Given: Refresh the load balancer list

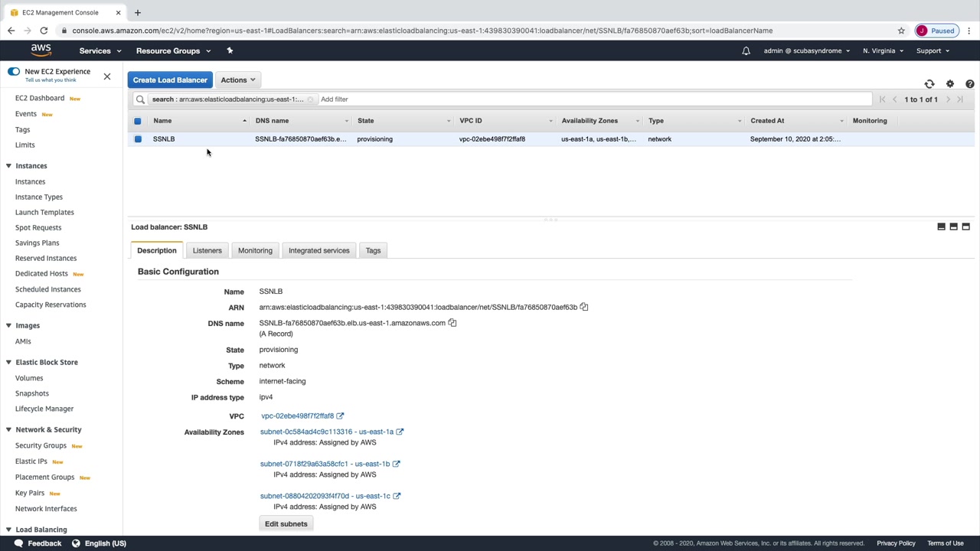Looking at the screenshot, I should (x=929, y=83).
